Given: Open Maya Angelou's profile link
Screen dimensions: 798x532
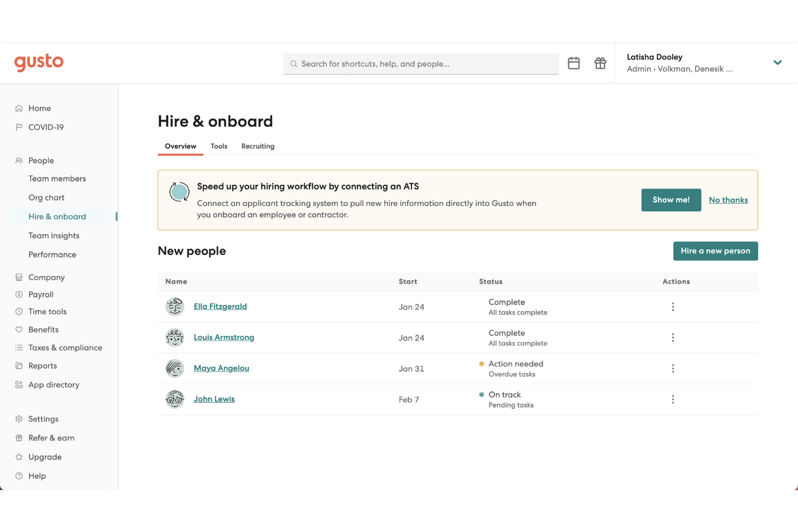Looking at the screenshot, I should click(x=222, y=368).
